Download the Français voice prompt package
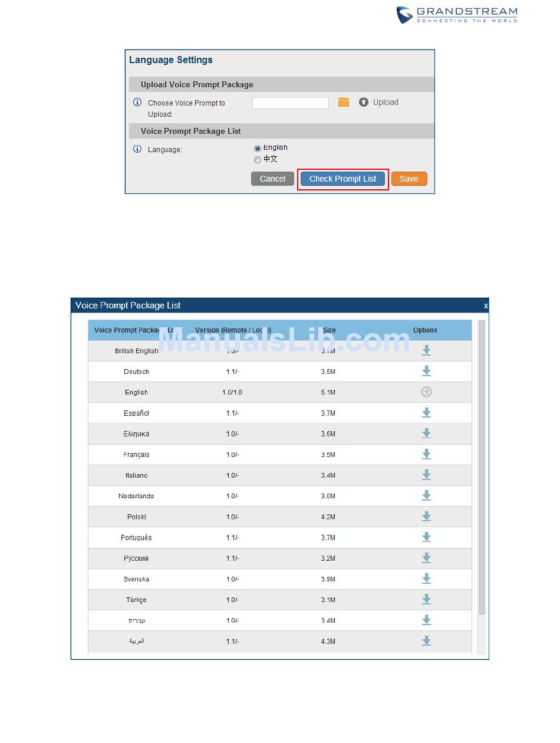 point(426,455)
